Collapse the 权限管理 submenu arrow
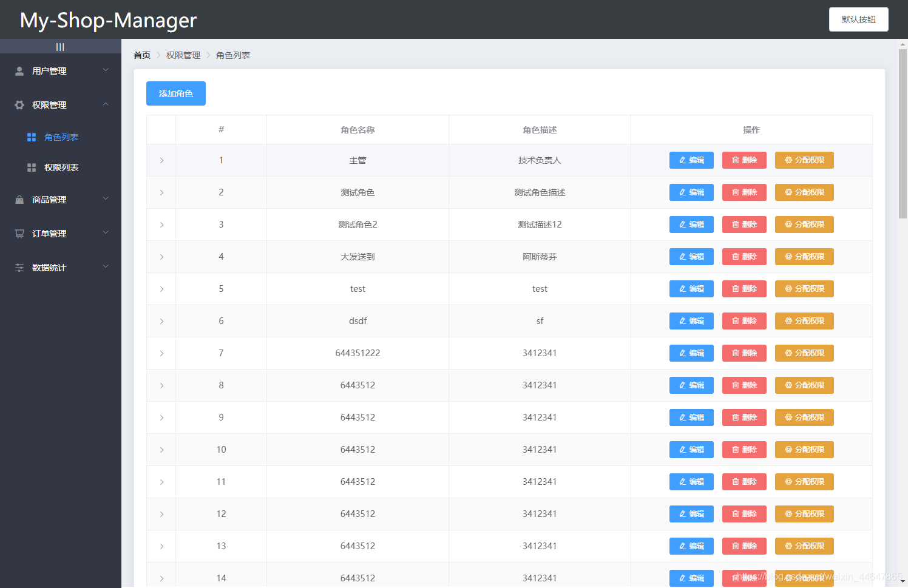Viewport: 908px width, 588px height. point(106,104)
